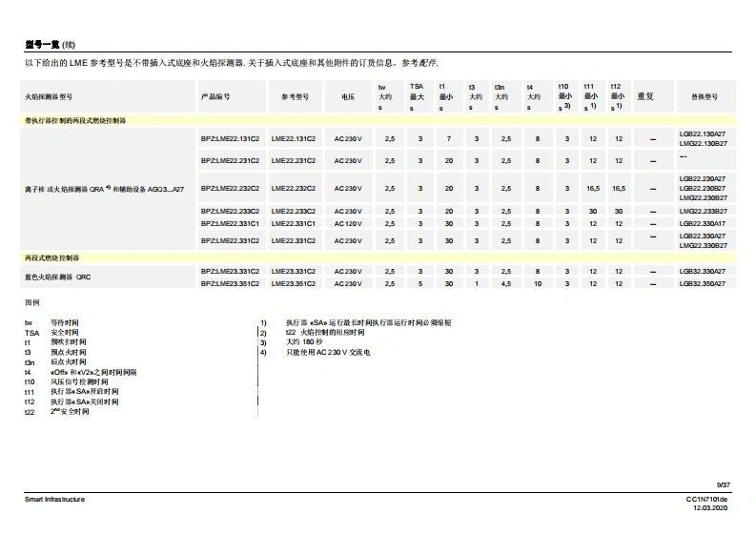
Task: Select the BPZ:LME22.131C2 product number cell
Action: (x=230, y=139)
